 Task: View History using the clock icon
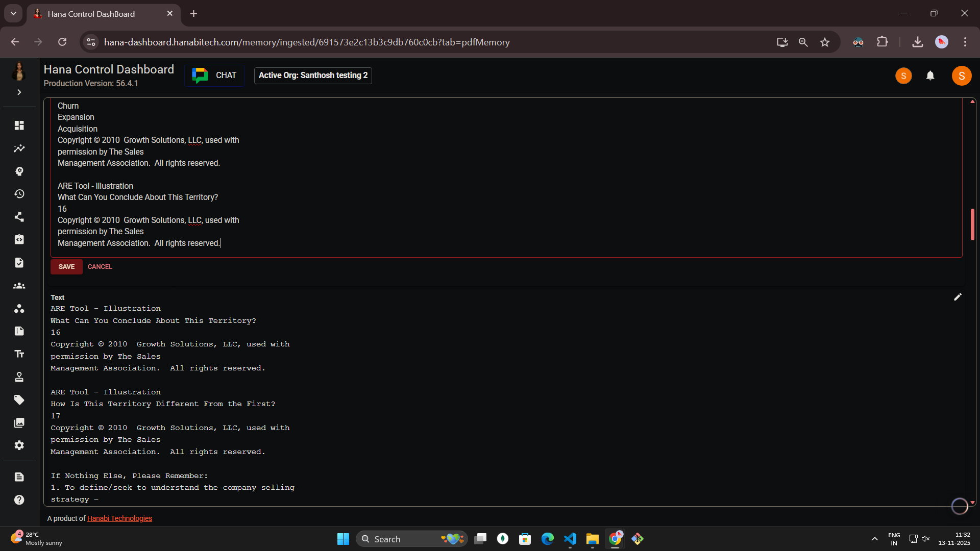click(x=19, y=194)
